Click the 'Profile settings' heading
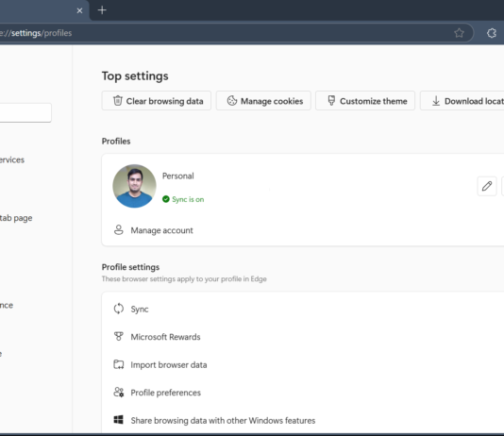This screenshot has width=504, height=436. pyautogui.click(x=130, y=267)
